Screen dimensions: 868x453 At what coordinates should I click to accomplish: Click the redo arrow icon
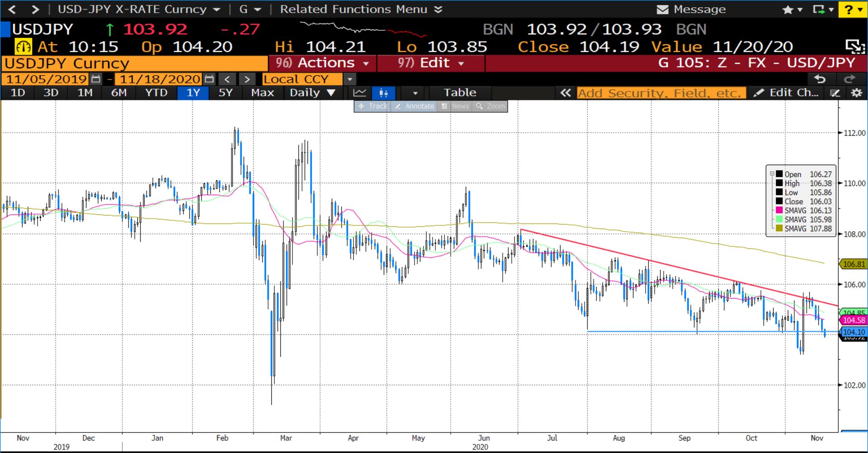click(849, 79)
